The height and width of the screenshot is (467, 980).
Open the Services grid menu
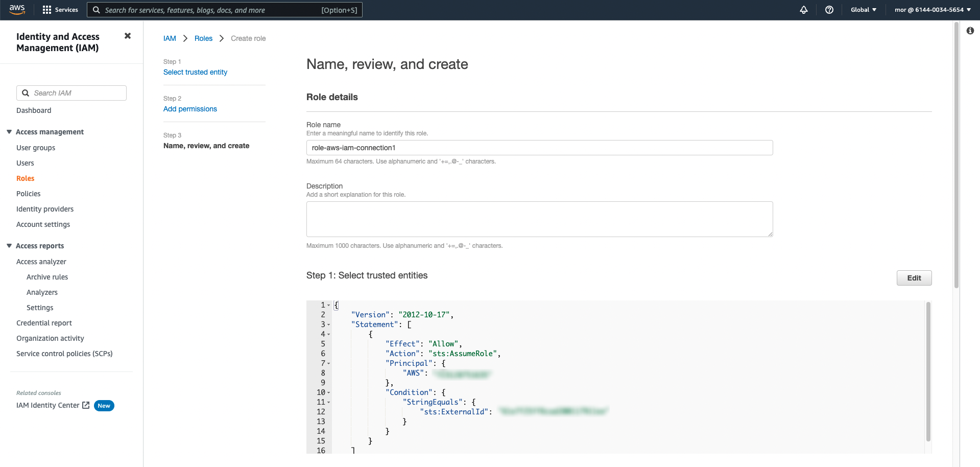click(60, 10)
